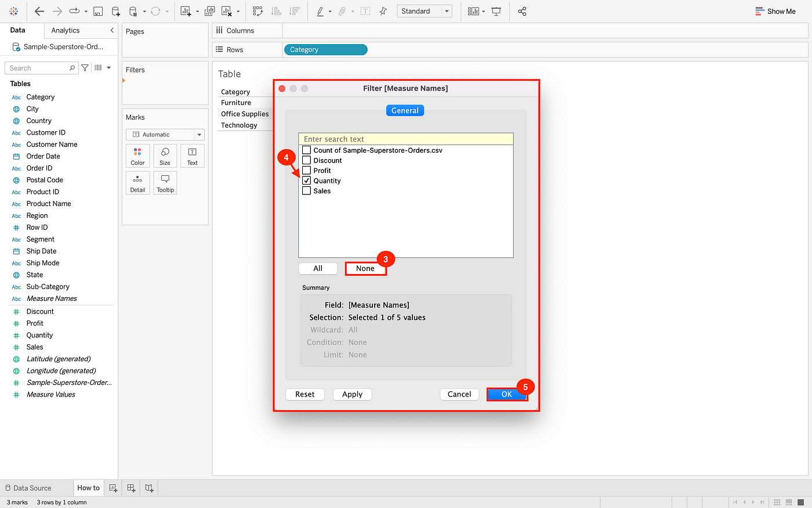The image size is (812, 508).
Task: Click the Pause Auto Updates icon
Action: pos(133,11)
